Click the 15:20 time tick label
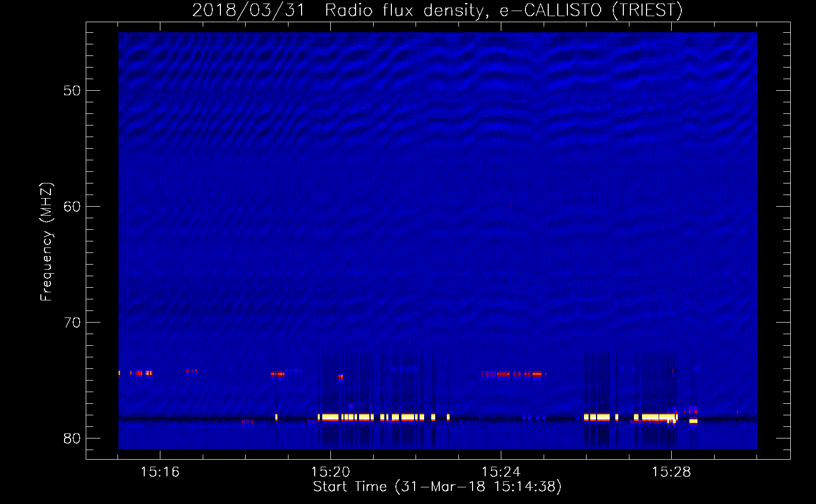The image size is (816, 504). pyautogui.click(x=330, y=472)
